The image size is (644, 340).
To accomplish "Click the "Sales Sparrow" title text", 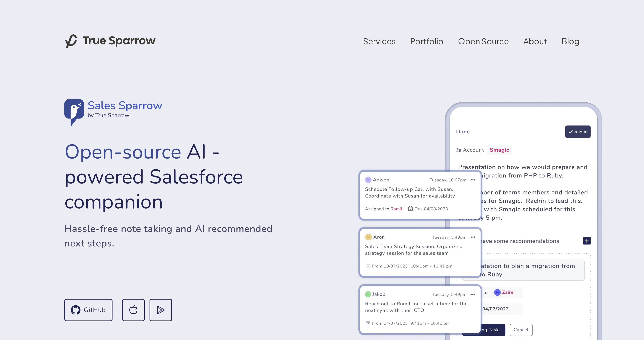I will tap(125, 105).
